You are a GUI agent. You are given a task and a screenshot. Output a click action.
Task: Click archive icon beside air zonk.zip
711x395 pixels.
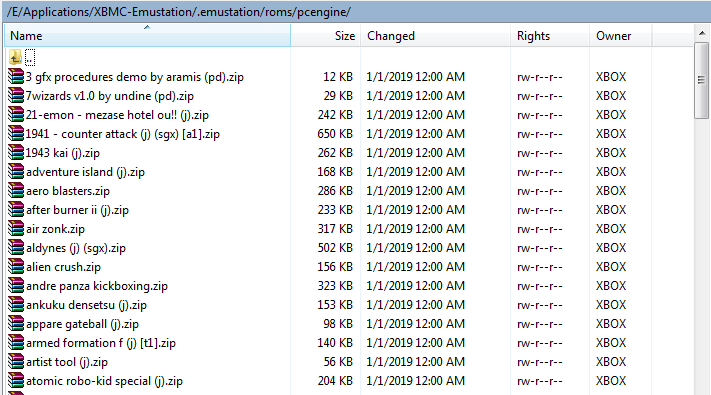pos(16,229)
